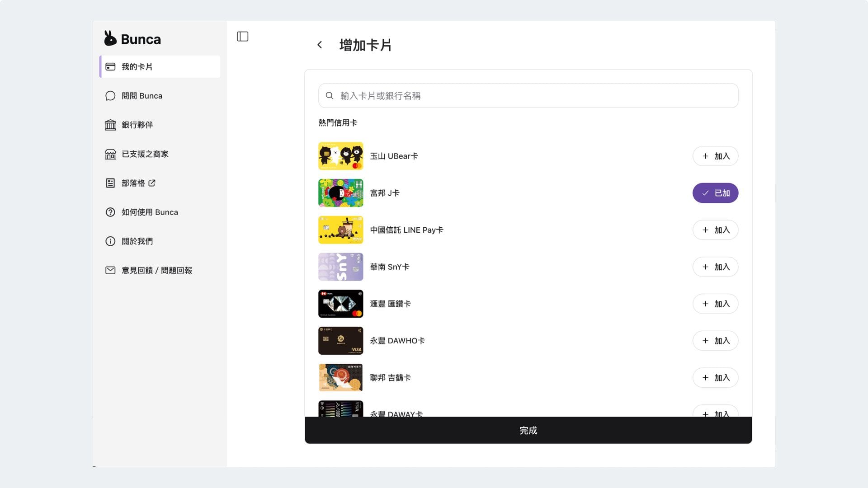
Task: Toggle the sidebar collapse icon
Action: (242, 37)
